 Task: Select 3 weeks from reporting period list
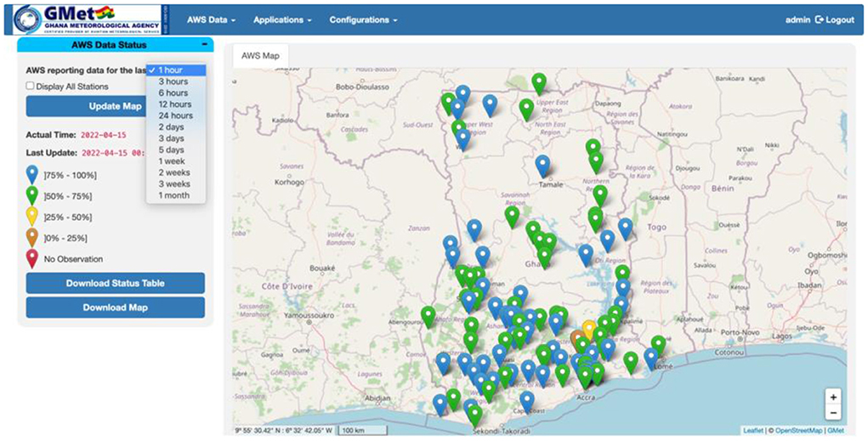[x=176, y=184]
